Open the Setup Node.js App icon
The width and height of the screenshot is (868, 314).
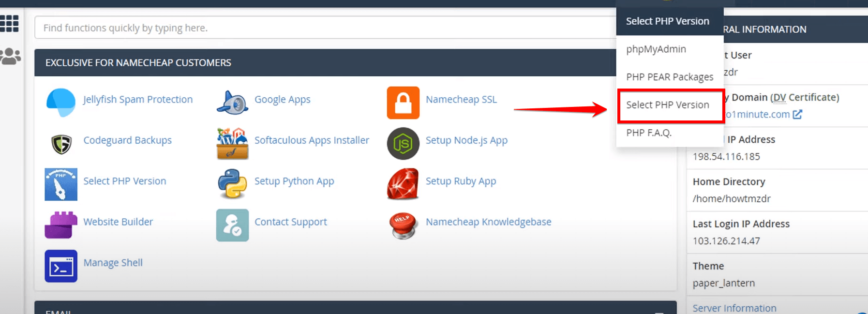coord(403,143)
